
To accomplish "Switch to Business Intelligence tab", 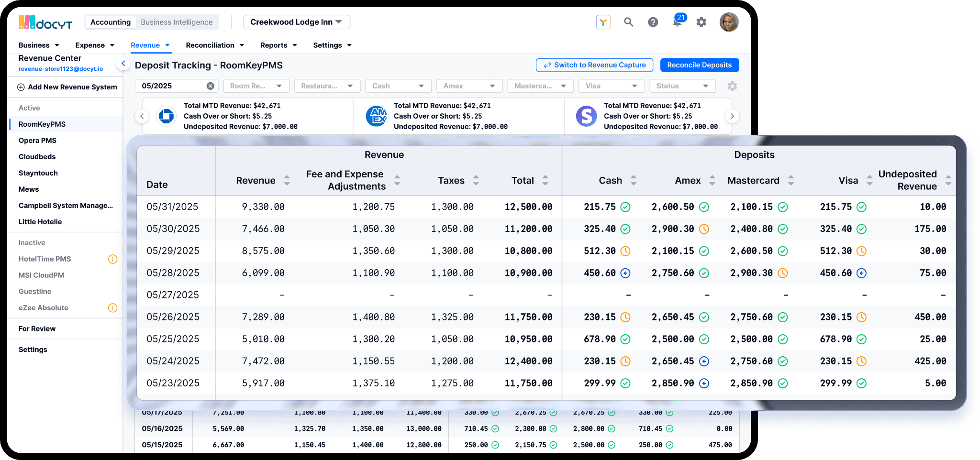I will [177, 22].
